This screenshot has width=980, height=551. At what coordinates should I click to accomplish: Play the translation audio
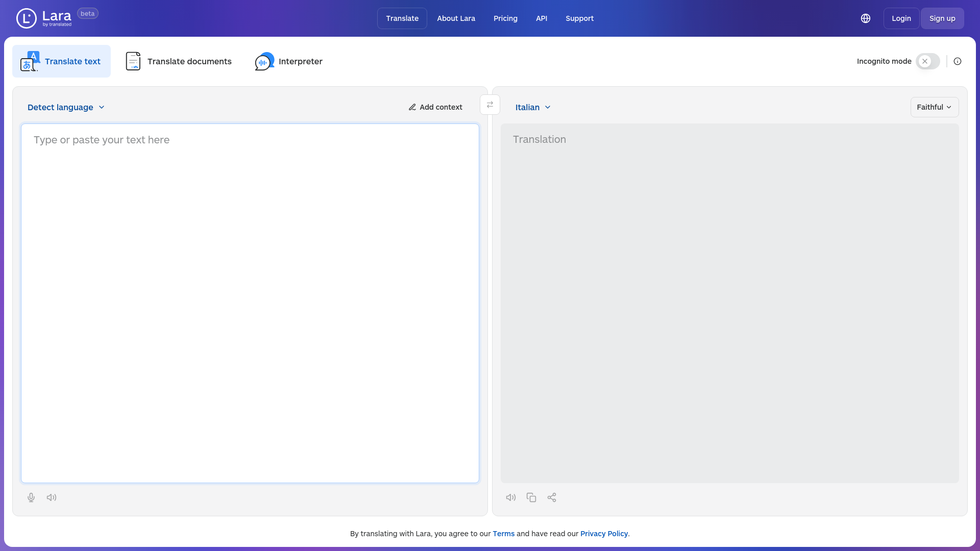pos(511,497)
